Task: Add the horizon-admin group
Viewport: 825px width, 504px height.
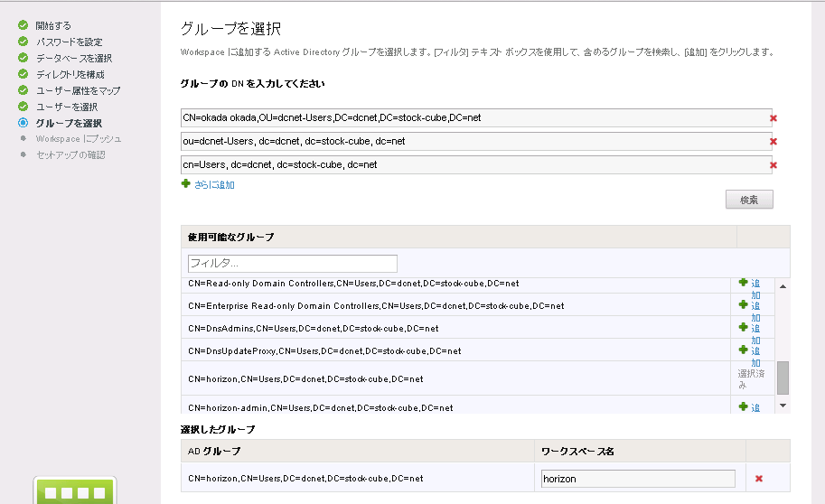Action: click(744, 407)
